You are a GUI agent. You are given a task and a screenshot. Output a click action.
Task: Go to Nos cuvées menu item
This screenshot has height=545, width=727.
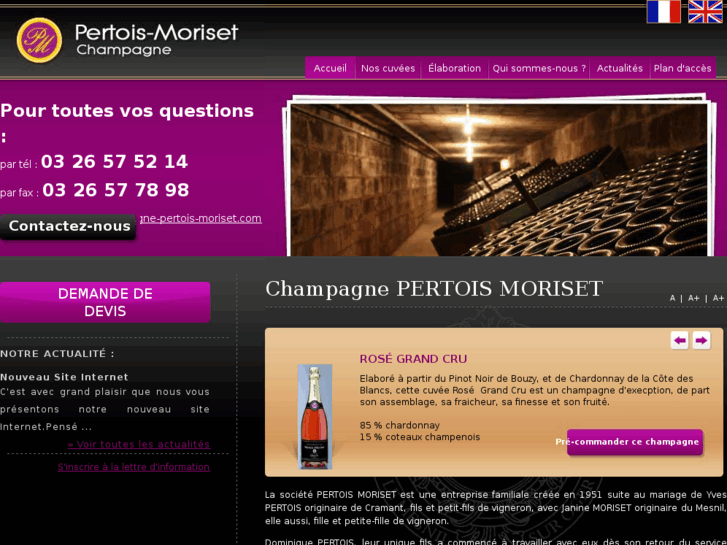[x=388, y=68]
